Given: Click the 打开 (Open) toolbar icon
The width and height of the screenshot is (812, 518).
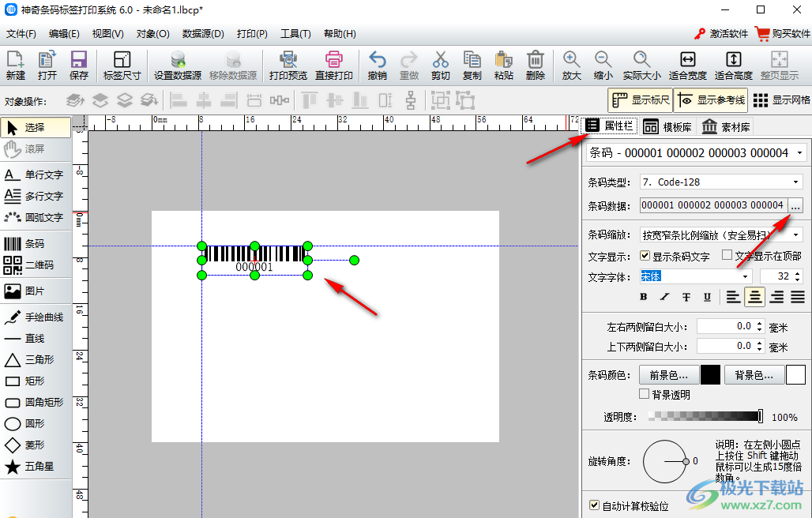Looking at the screenshot, I should pyautogui.click(x=47, y=66).
